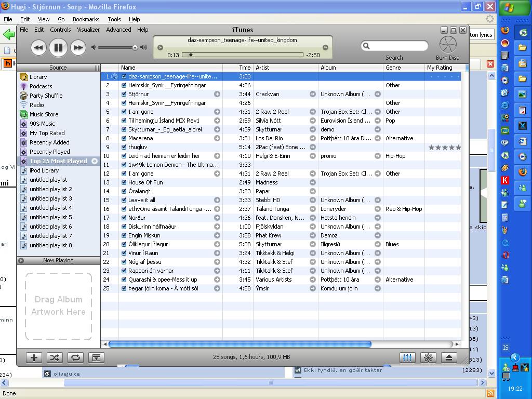Click the olivejuice link in the Firefox page

pyautogui.click(x=66, y=374)
